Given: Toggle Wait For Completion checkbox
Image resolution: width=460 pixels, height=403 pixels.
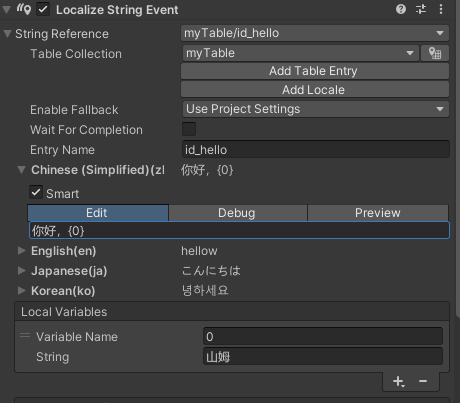Looking at the screenshot, I should pyautogui.click(x=189, y=129).
